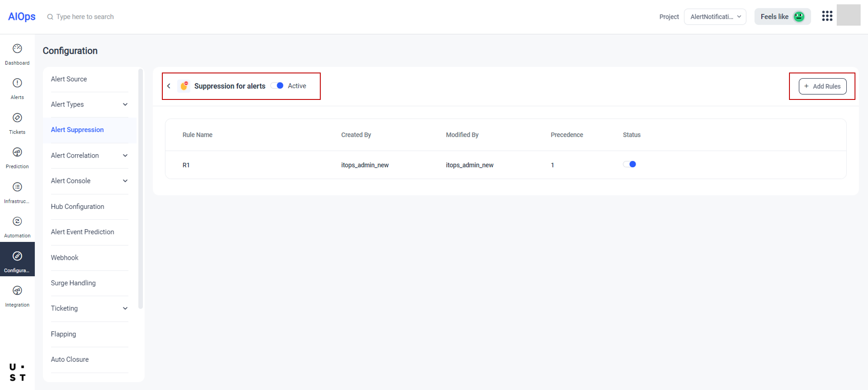Toggle Suppression for alerts Active switch
The height and width of the screenshot is (390, 868).
click(277, 86)
